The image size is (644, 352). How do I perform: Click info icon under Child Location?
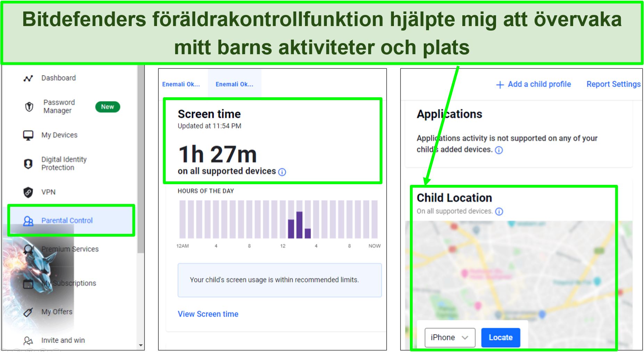[499, 212]
